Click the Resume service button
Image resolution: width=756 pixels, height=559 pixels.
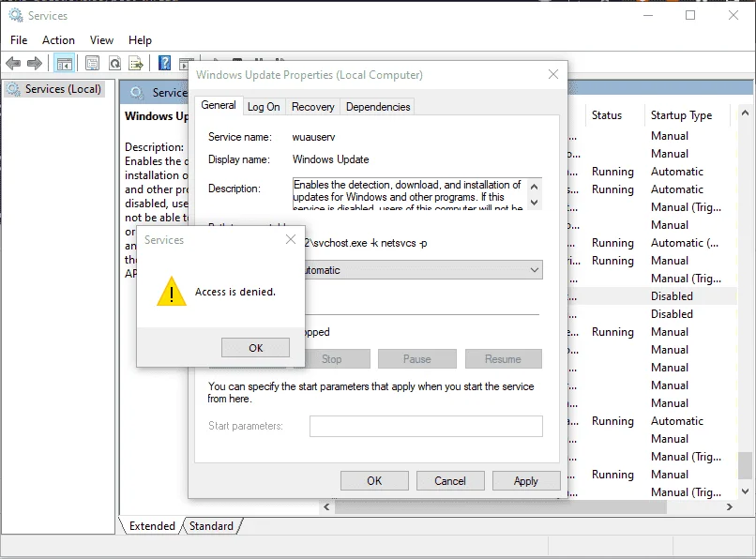click(503, 359)
